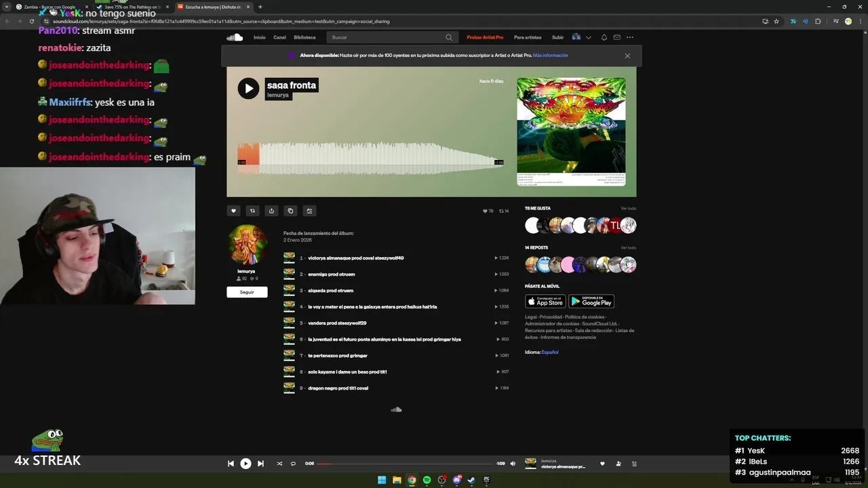Open the Probar Artist Pro link

(485, 37)
